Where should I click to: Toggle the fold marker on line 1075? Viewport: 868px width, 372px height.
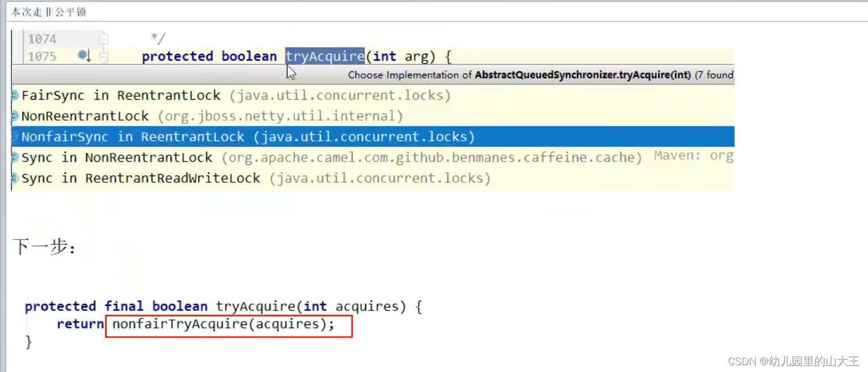point(104,57)
